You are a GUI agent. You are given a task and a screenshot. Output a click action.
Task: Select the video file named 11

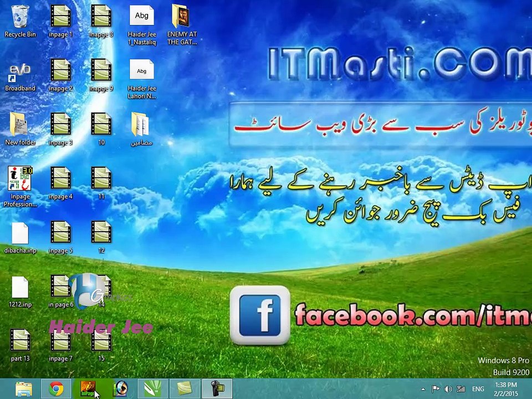[x=101, y=183]
